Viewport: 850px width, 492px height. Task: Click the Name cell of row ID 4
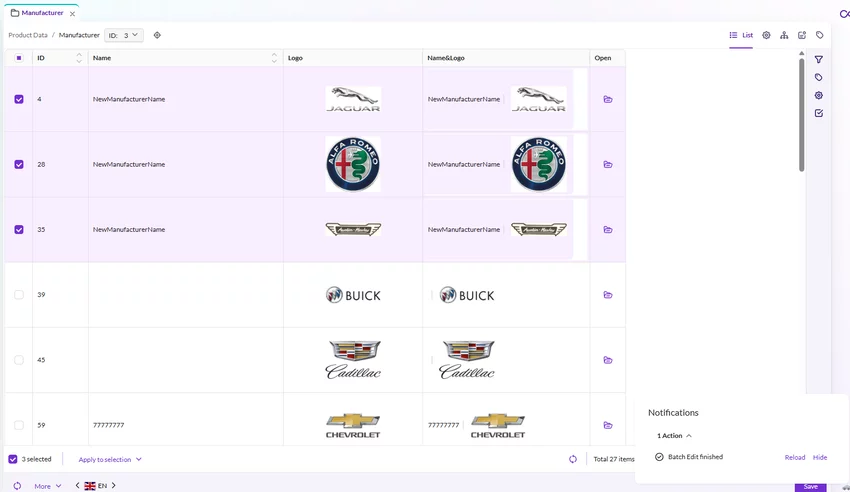(x=185, y=99)
